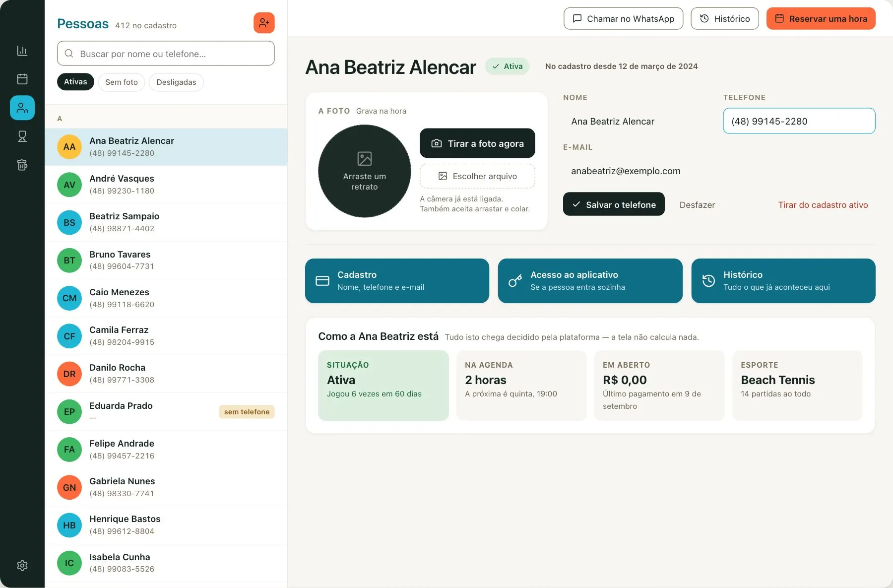Open the Histórico tab card

(x=783, y=281)
